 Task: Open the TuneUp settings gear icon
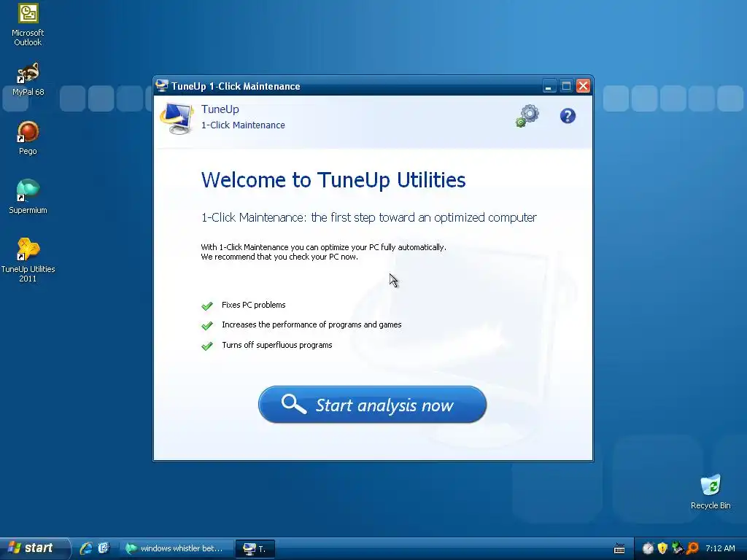[528, 116]
